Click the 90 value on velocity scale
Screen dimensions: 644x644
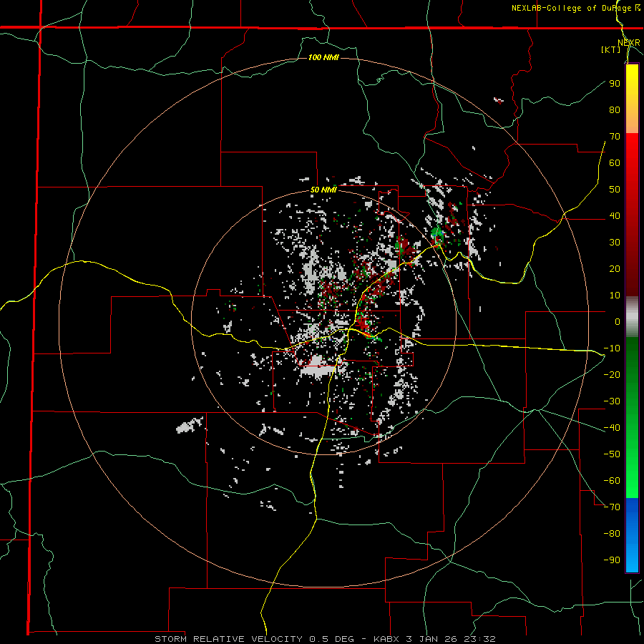(615, 84)
